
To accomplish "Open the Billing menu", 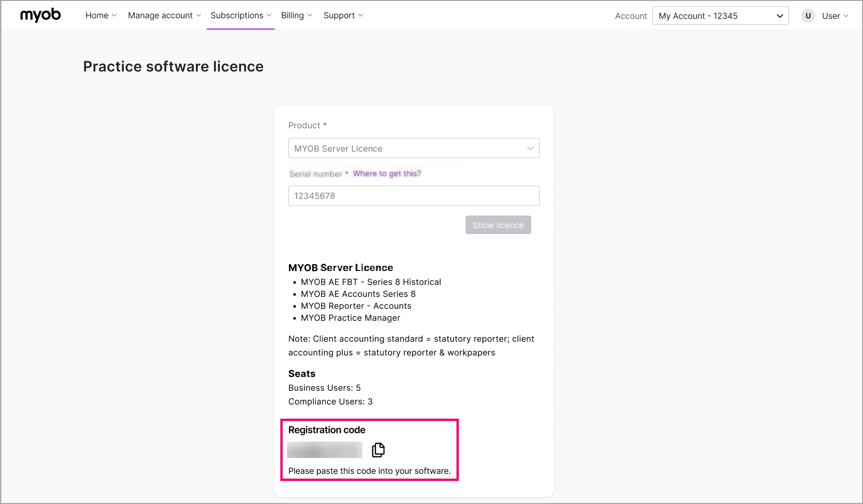I will pyautogui.click(x=297, y=15).
